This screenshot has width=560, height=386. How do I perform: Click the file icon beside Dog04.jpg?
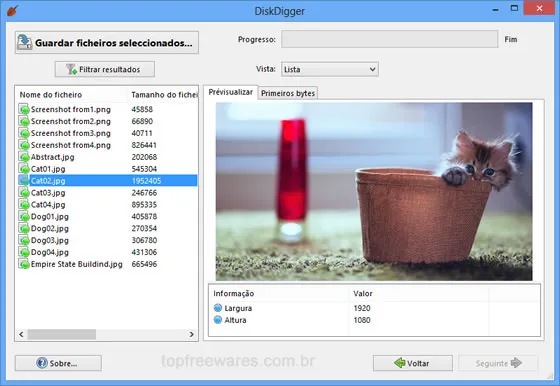(24, 252)
